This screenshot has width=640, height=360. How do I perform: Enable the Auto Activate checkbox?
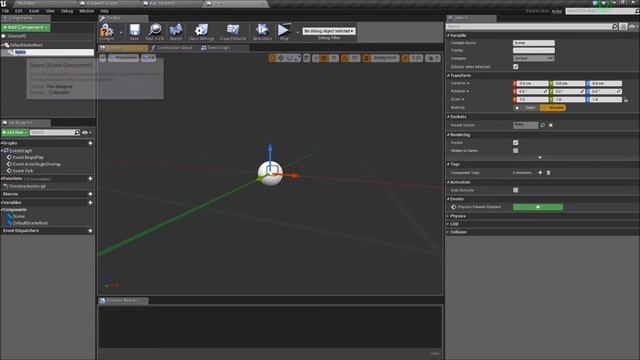pos(516,190)
